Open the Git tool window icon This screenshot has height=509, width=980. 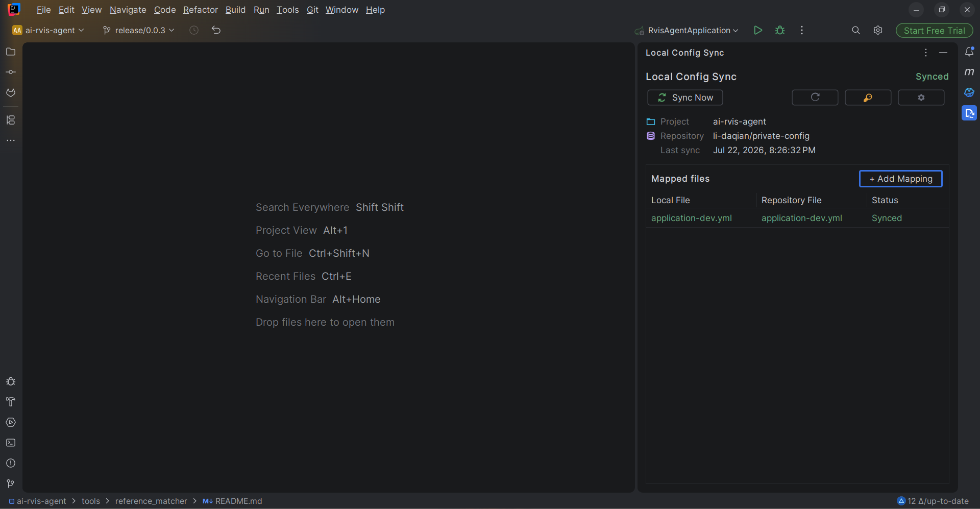click(x=11, y=483)
